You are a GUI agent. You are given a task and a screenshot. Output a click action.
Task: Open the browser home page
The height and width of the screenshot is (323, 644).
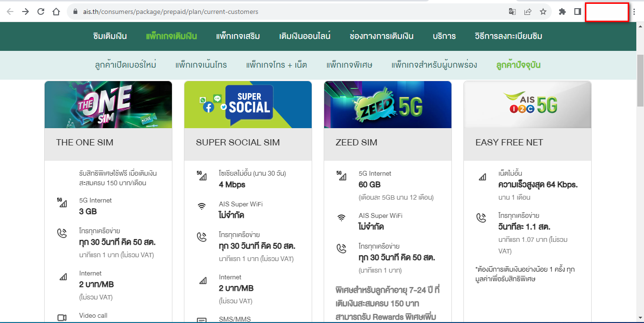tap(56, 12)
